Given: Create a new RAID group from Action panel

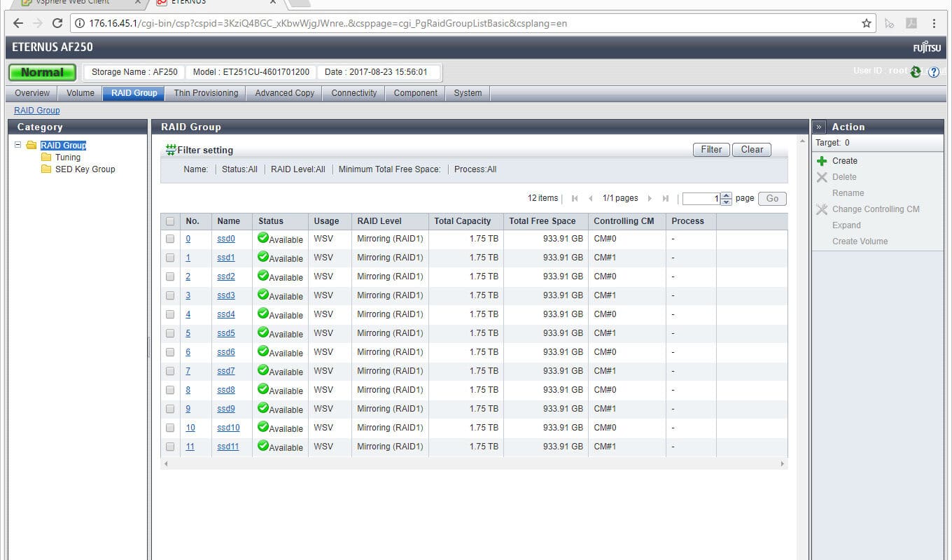Looking at the screenshot, I should 845,161.
